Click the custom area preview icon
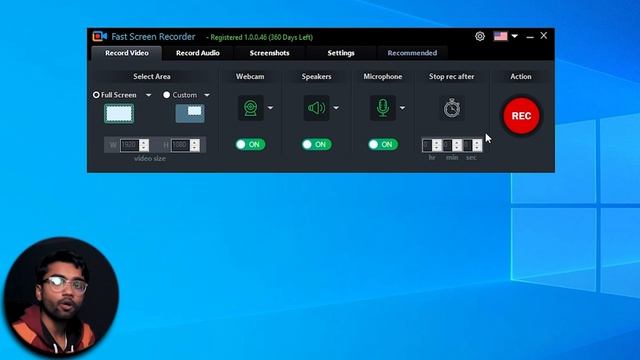This screenshot has width=640, height=360. click(x=190, y=113)
